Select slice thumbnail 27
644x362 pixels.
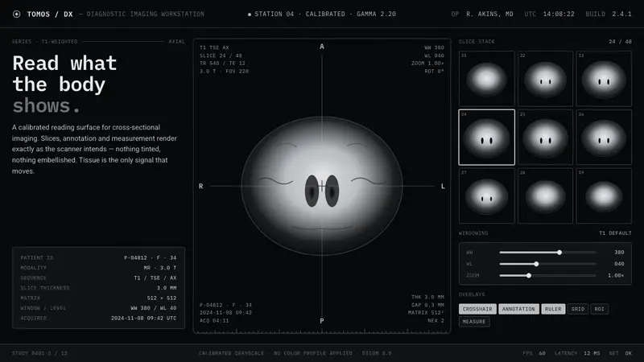(x=486, y=195)
